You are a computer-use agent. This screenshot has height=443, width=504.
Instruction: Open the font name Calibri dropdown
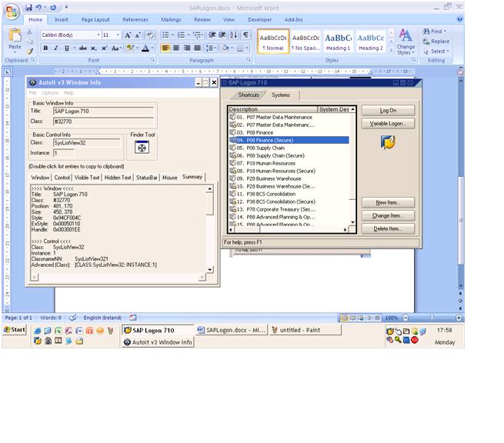coord(98,35)
